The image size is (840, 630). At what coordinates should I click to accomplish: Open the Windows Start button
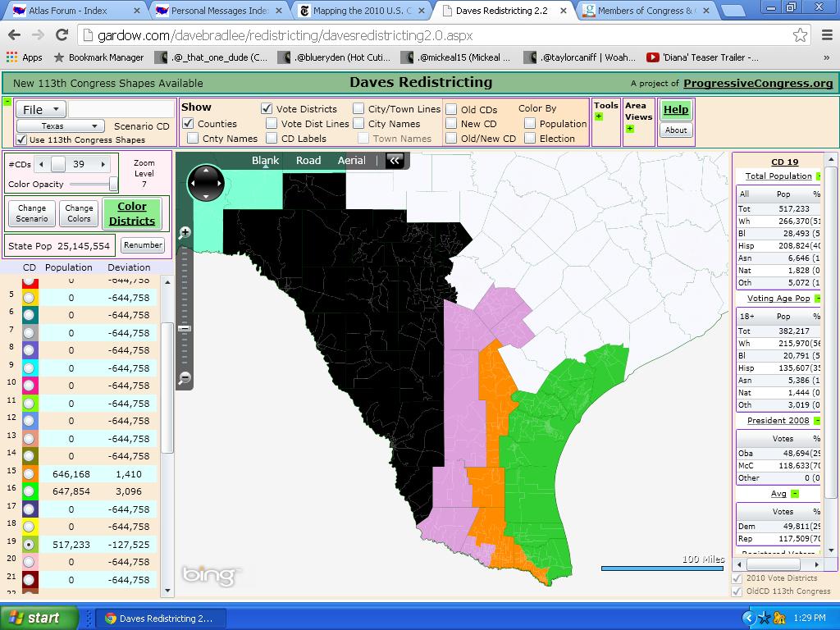coord(39,619)
